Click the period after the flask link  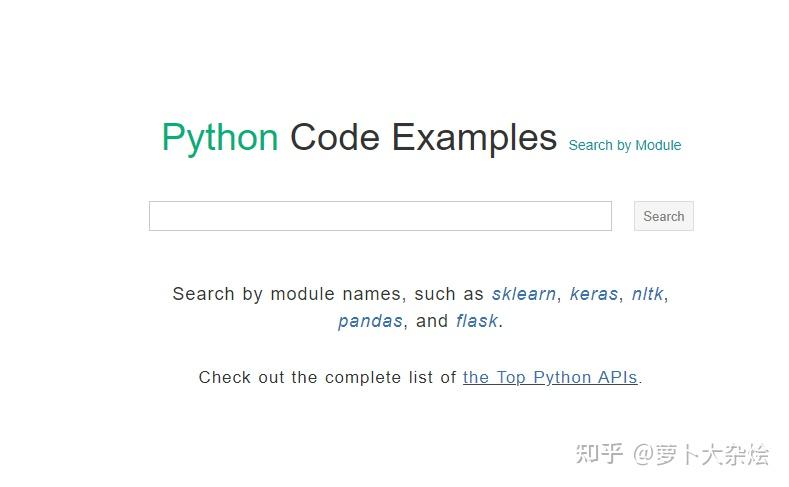click(501, 322)
